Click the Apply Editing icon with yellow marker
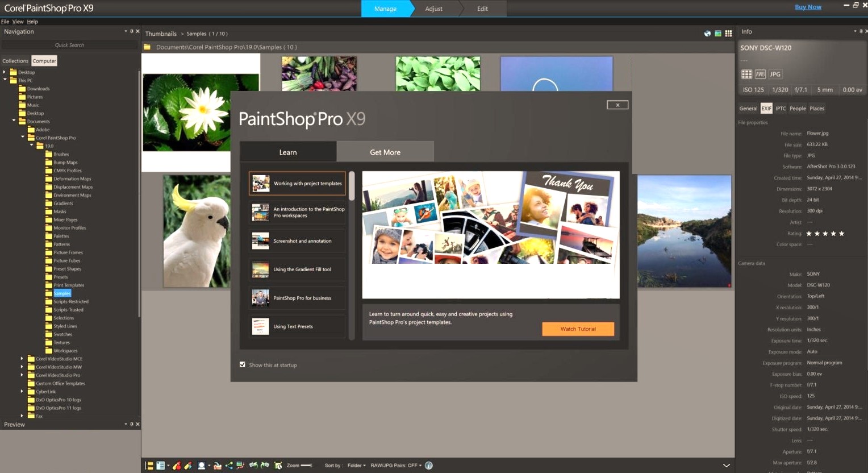 click(x=188, y=466)
